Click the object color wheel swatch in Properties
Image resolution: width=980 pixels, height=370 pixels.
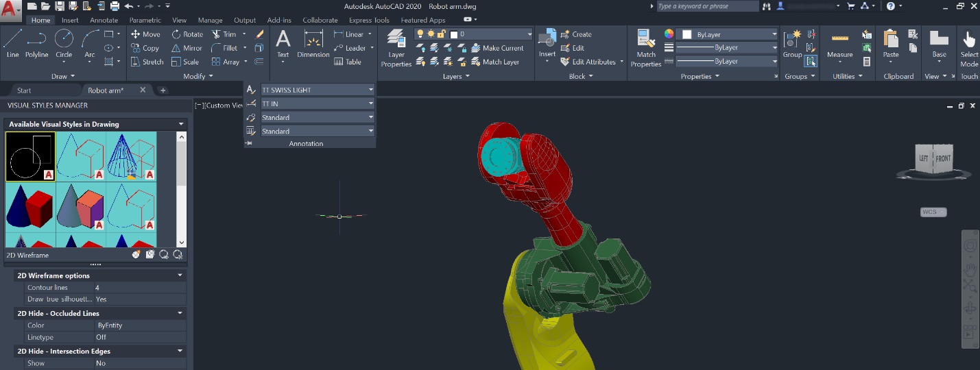pyautogui.click(x=669, y=34)
